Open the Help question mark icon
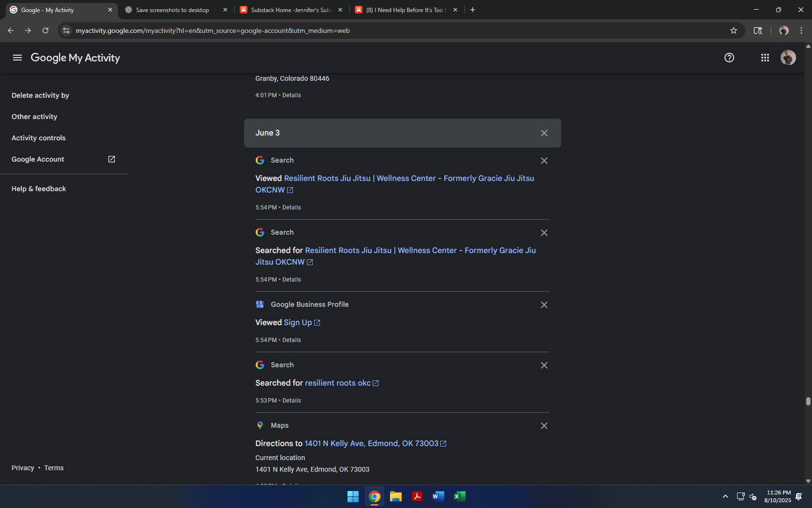812x508 pixels. tap(729, 58)
